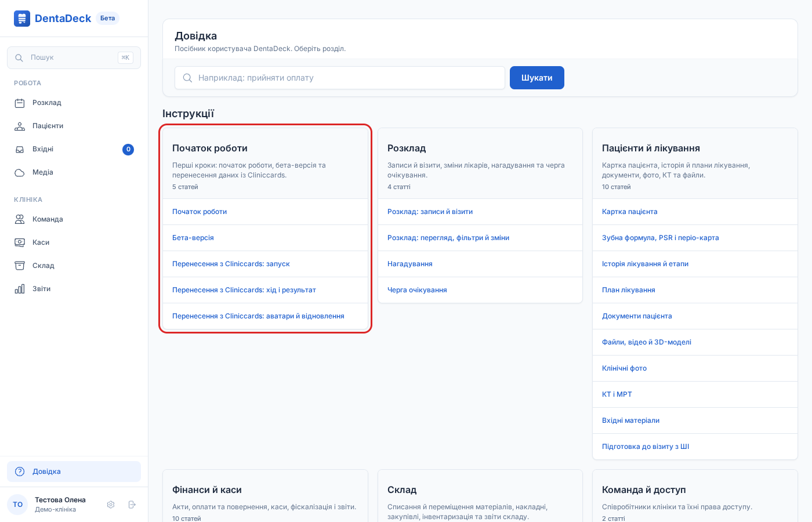Image resolution: width=812 pixels, height=522 pixels.
Task: Open the Склад menu item
Action: [74, 266]
